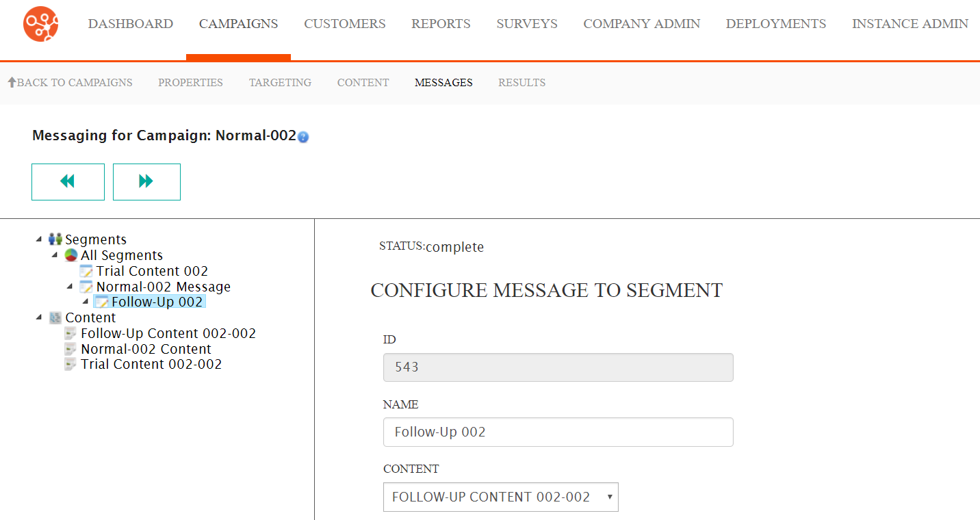The height and width of the screenshot is (520, 980).
Task: Click the blue help icon beside campaign title
Action: (x=303, y=137)
